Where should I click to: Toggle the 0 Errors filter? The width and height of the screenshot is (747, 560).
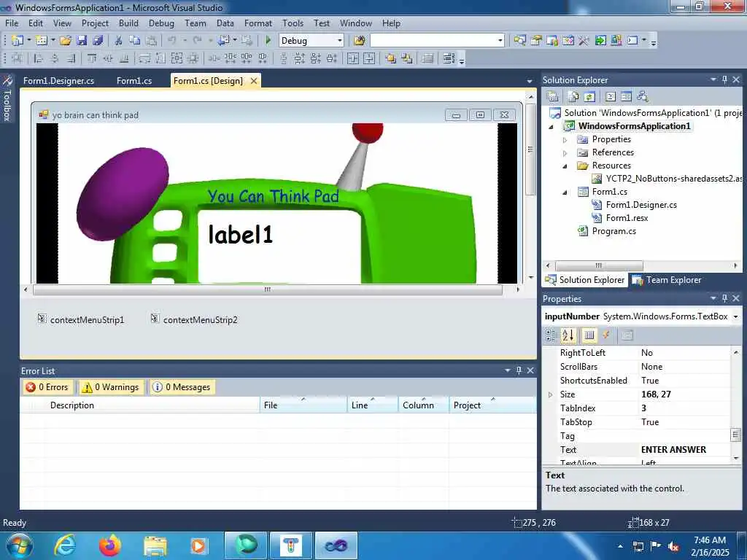[x=47, y=387]
